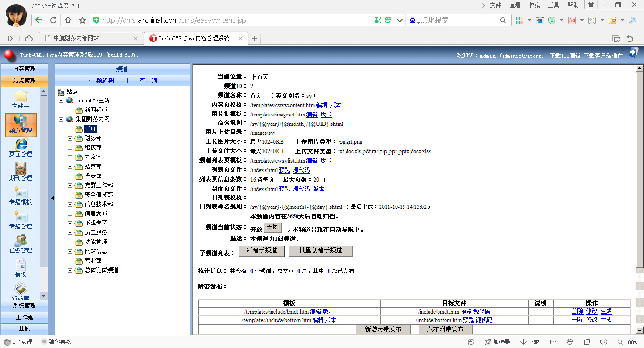This screenshot has width=644, height=348.
Task: Open the 其他 section
Action: tap(24, 329)
